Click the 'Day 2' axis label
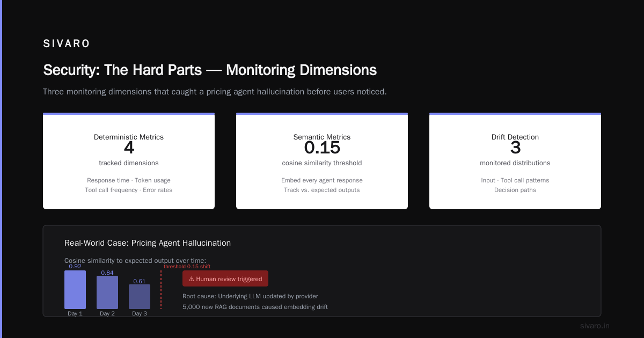 [x=107, y=313]
